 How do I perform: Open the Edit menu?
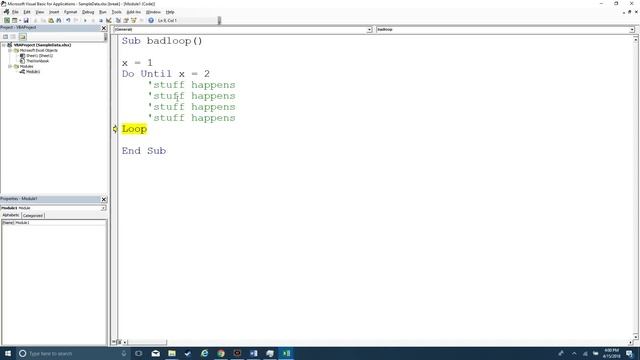click(27, 12)
